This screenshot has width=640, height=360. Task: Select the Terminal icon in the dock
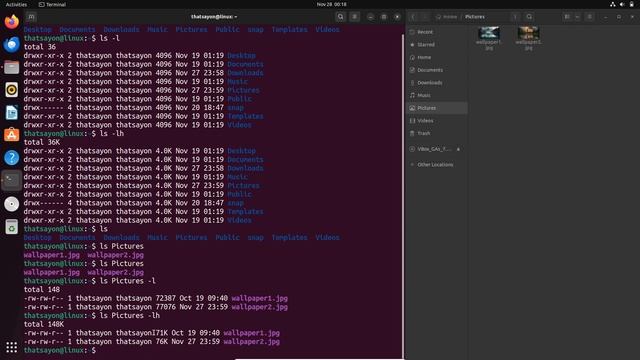pos(11,180)
